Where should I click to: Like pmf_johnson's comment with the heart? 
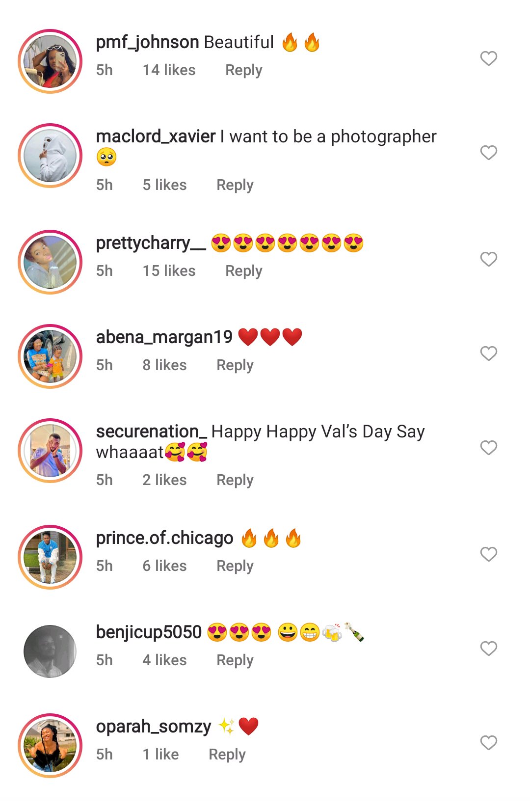pyautogui.click(x=488, y=58)
